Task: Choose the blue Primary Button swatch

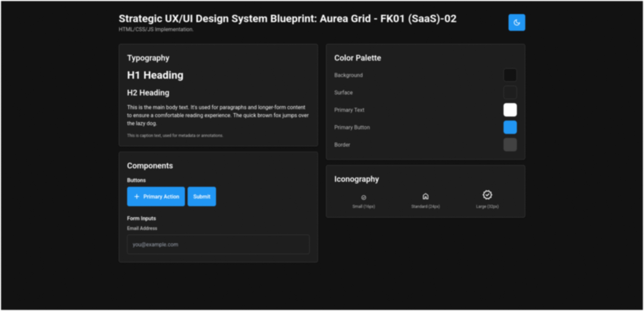Action: click(510, 127)
